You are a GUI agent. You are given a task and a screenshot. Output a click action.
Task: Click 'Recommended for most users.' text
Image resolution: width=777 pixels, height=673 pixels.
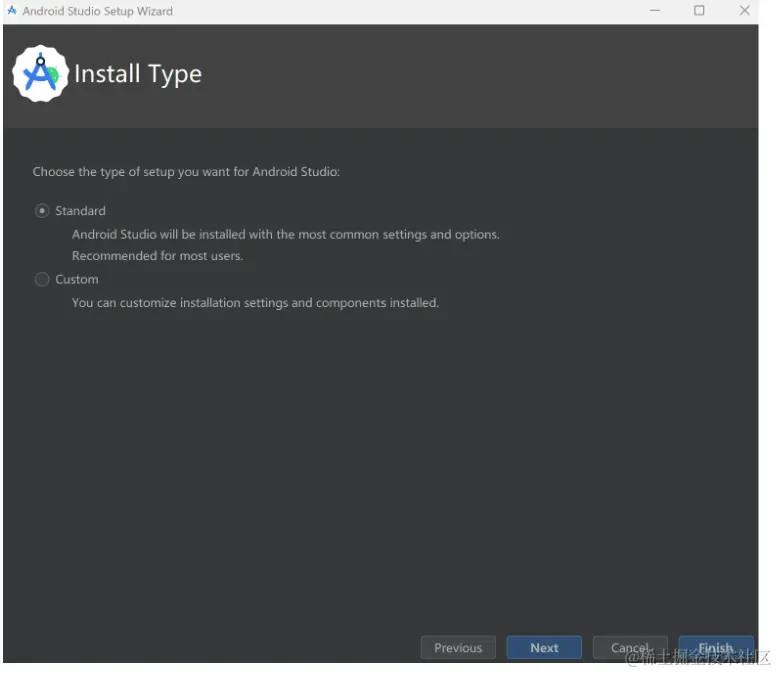(x=158, y=256)
